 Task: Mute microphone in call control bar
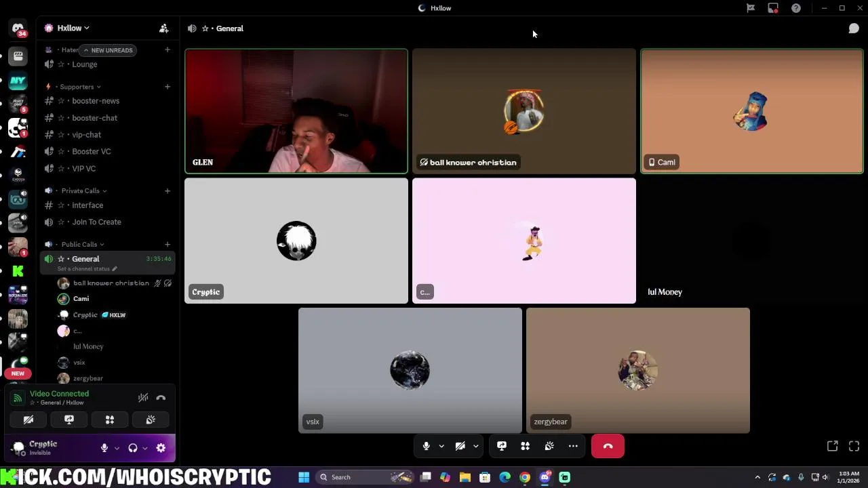(x=426, y=446)
